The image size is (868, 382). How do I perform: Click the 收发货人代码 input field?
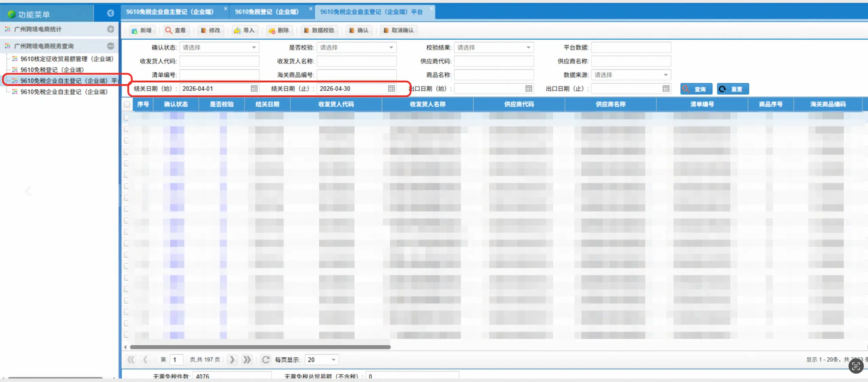tap(219, 61)
